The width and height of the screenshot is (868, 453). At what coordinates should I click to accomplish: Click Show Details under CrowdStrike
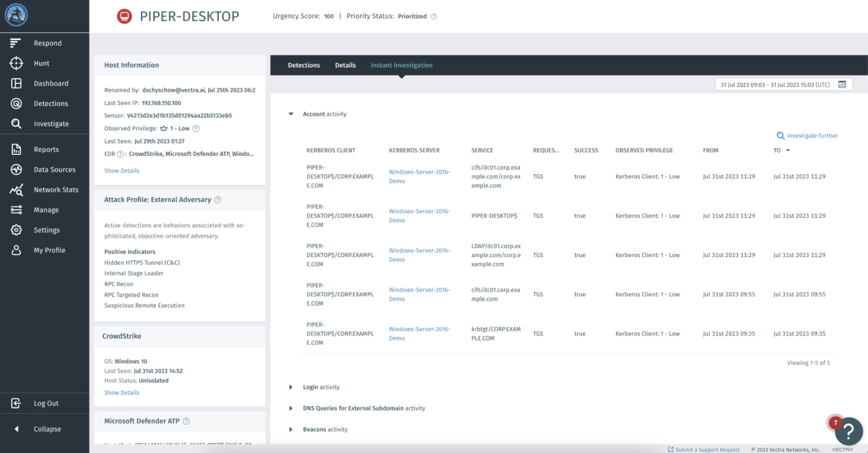(122, 393)
